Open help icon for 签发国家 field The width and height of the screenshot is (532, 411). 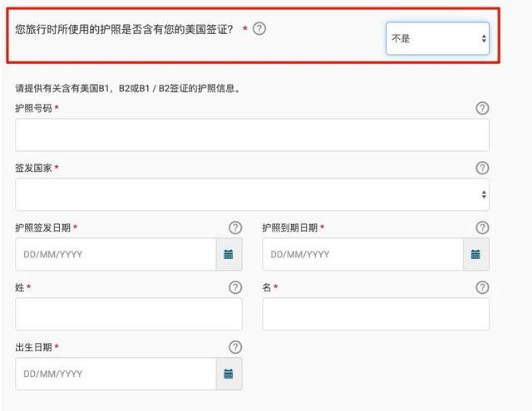click(482, 168)
